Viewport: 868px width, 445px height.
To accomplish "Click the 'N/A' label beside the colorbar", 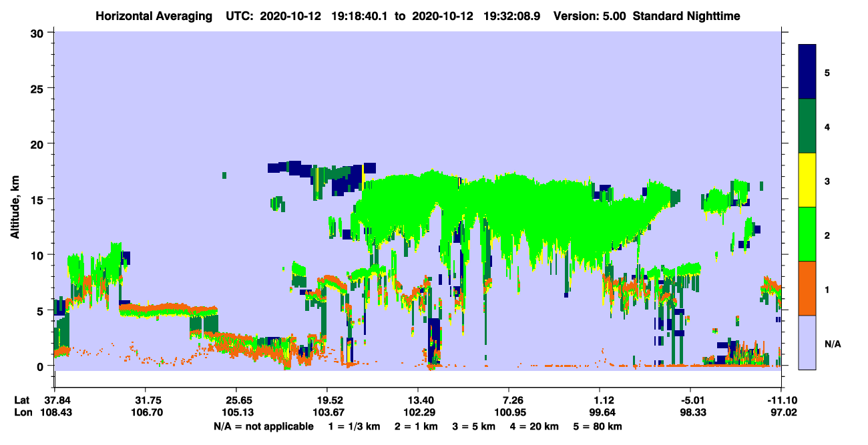I will 833,344.
